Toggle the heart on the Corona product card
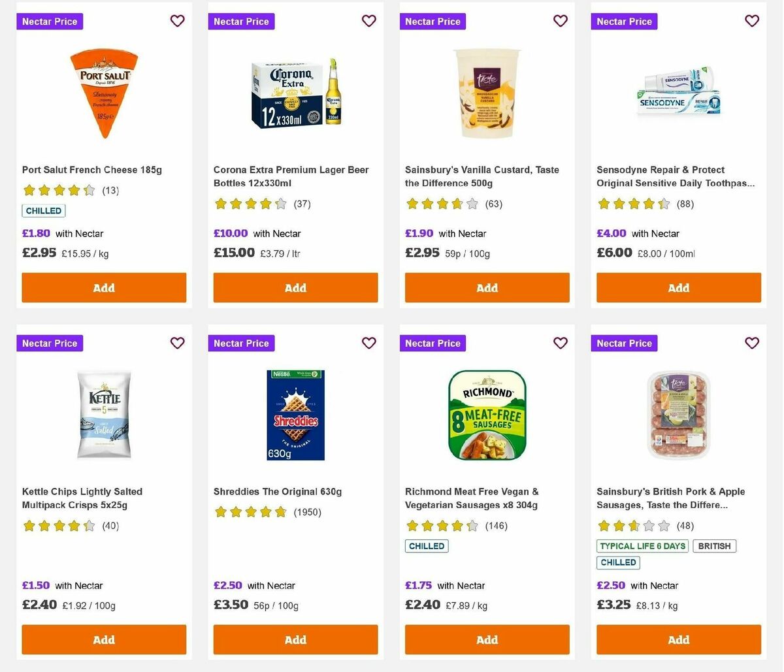The width and height of the screenshot is (784, 672). [368, 21]
